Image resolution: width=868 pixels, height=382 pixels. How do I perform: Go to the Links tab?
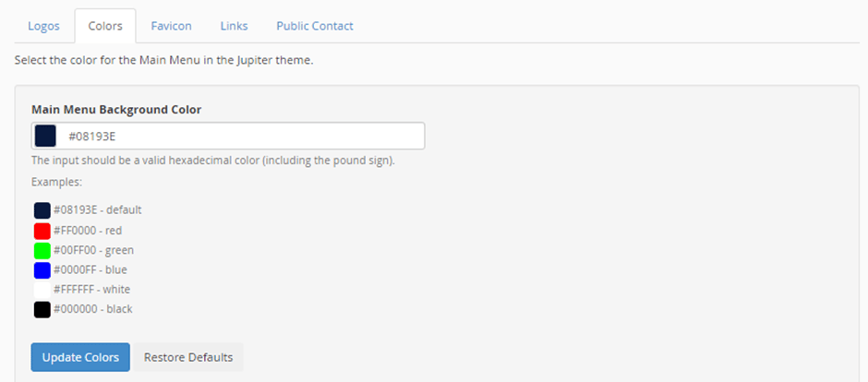click(234, 26)
